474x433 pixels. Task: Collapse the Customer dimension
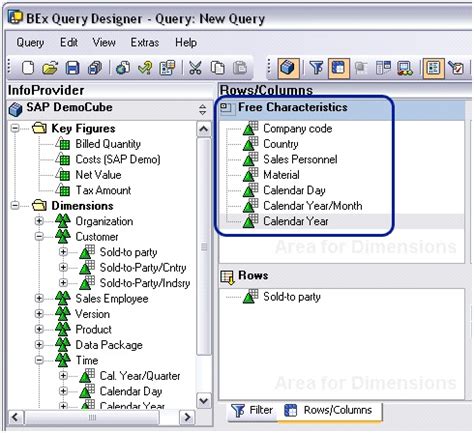coord(39,237)
